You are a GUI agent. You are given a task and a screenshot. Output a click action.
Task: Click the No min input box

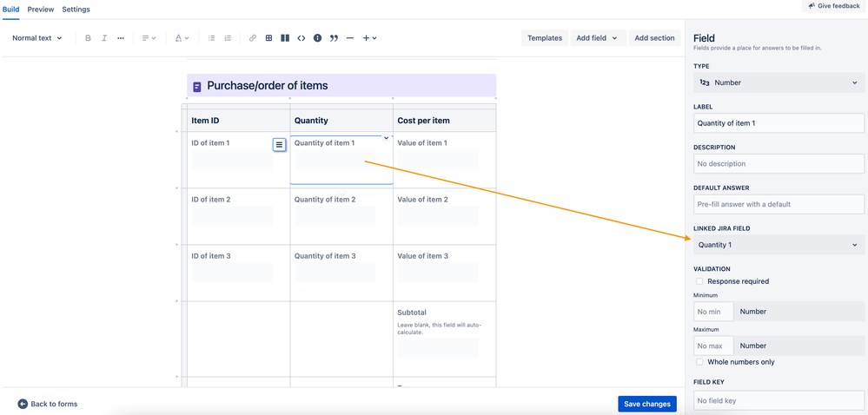click(x=713, y=312)
